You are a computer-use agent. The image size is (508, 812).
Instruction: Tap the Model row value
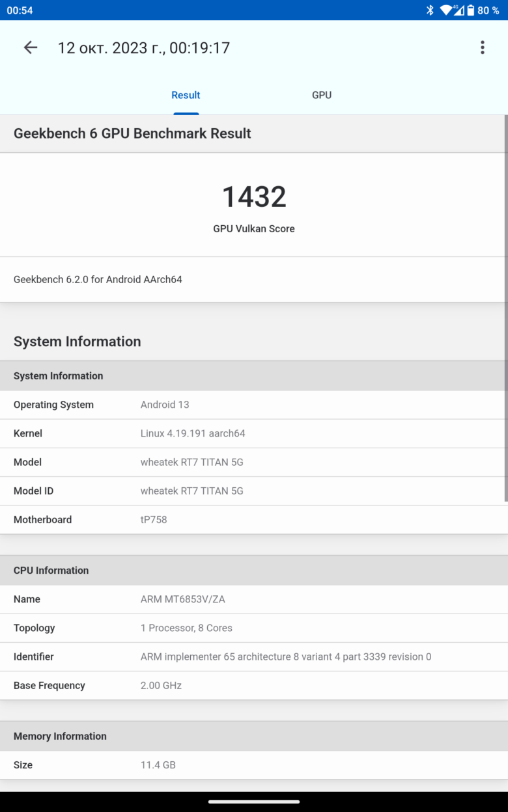[192, 462]
